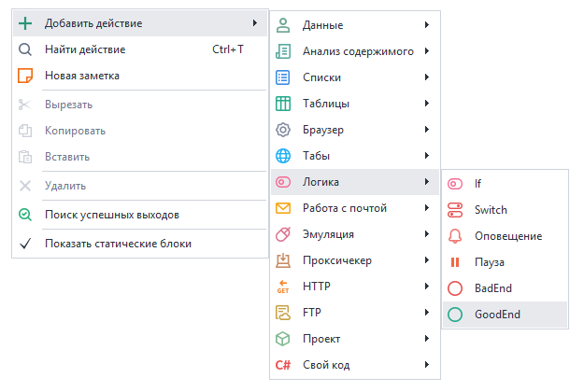Click the bell icon for Оповещение
Viewport: 584px width, 392px height.
click(455, 236)
